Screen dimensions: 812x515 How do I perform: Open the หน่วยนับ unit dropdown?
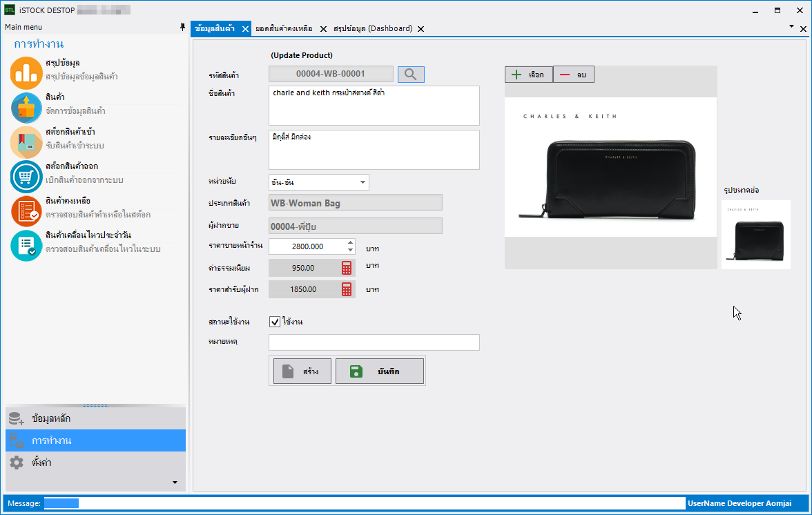click(362, 182)
